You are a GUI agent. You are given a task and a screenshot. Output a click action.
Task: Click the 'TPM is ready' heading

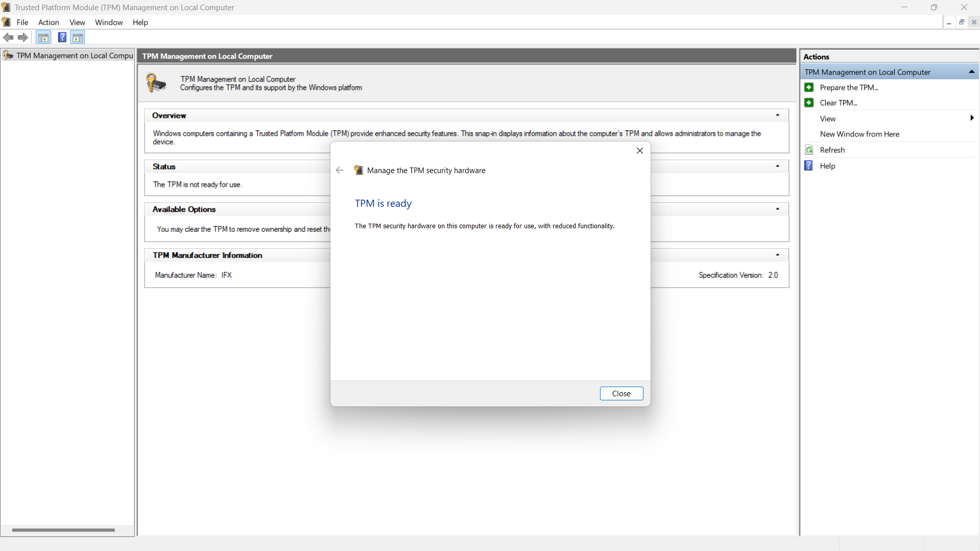tap(383, 203)
